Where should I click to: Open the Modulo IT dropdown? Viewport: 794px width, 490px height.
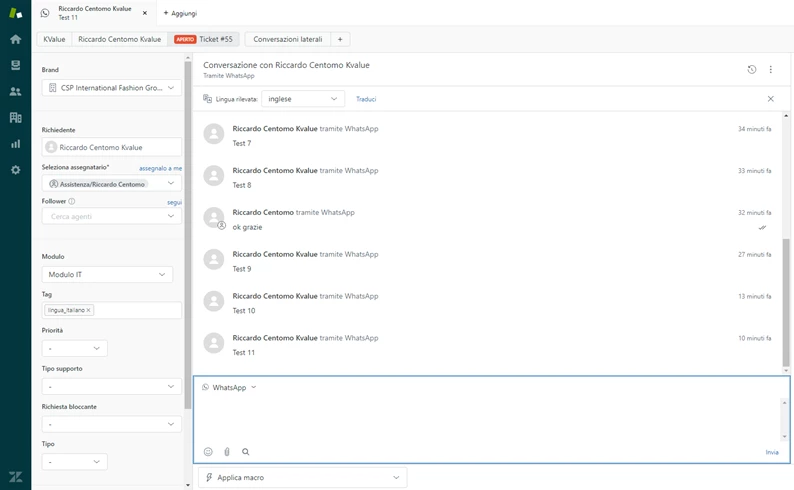tap(107, 274)
